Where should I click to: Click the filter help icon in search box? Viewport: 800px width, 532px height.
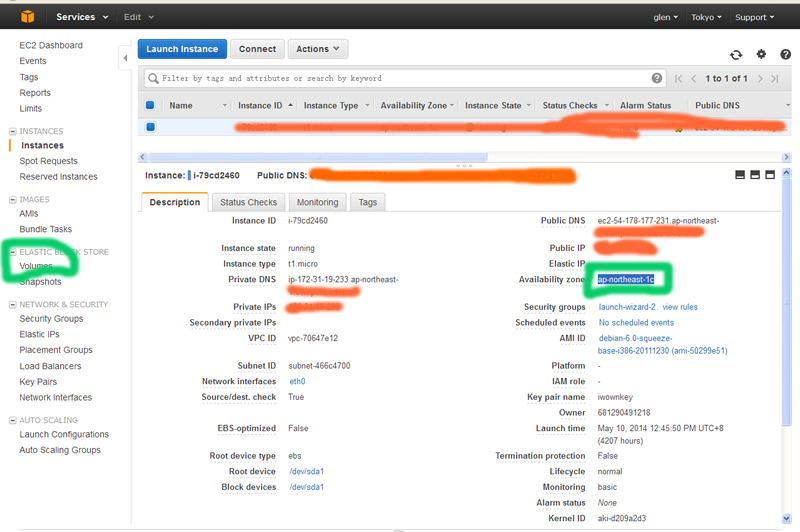point(657,78)
